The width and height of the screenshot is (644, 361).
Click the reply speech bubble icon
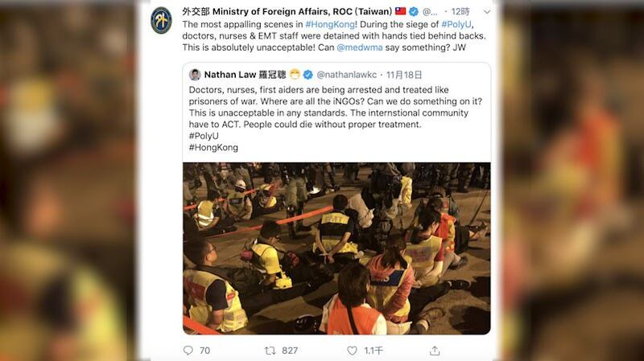click(x=188, y=351)
